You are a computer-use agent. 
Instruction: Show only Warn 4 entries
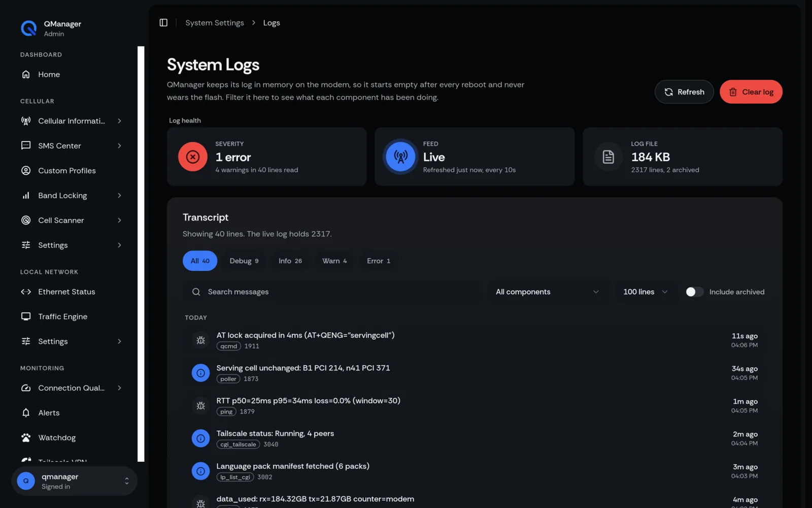334,261
